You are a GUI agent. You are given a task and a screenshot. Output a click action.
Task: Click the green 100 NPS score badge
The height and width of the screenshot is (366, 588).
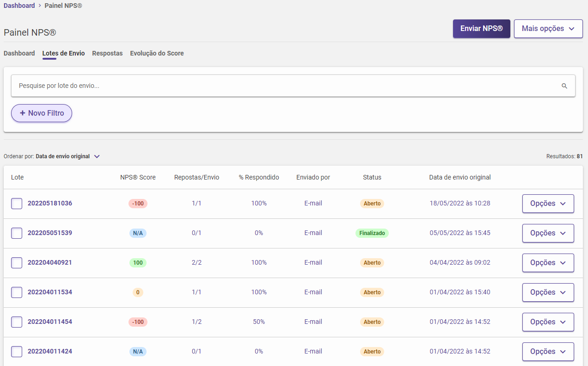[x=138, y=263]
